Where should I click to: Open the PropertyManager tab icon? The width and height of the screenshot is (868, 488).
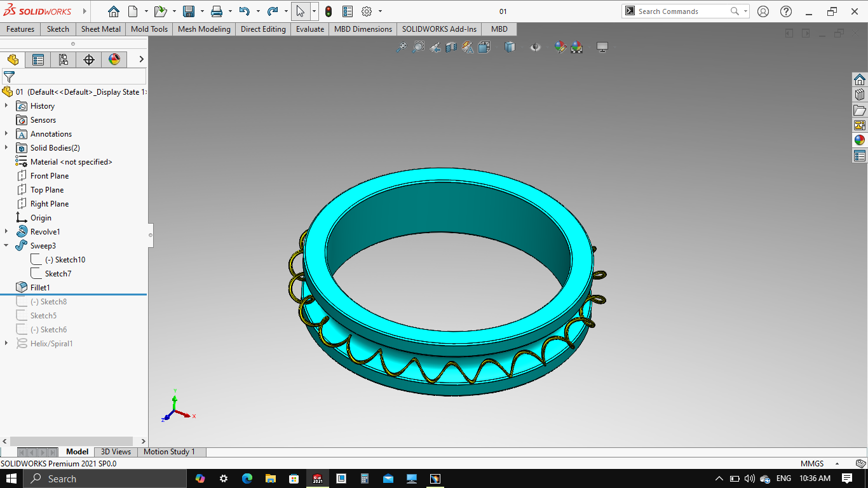(x=38, y=60)
